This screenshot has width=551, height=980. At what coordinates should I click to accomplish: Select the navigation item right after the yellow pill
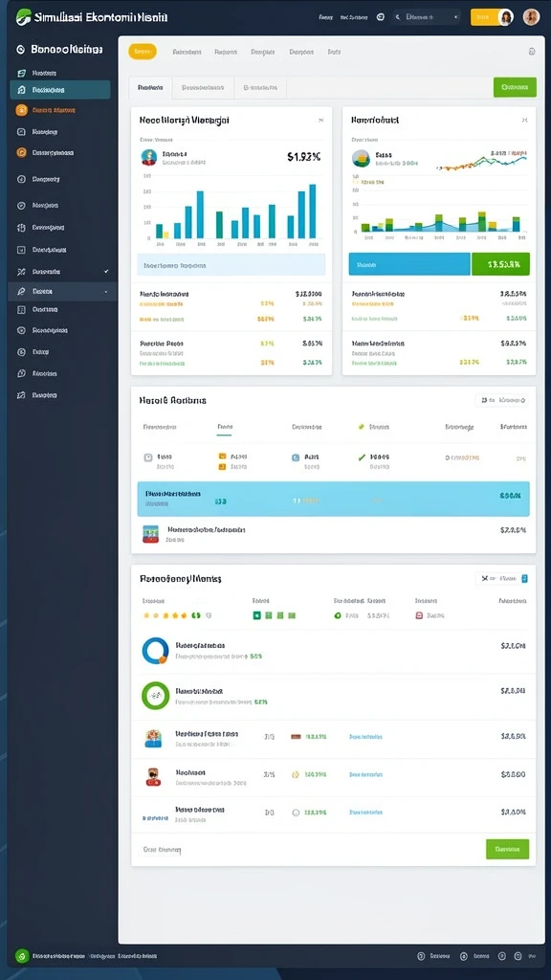coord(187,53)
